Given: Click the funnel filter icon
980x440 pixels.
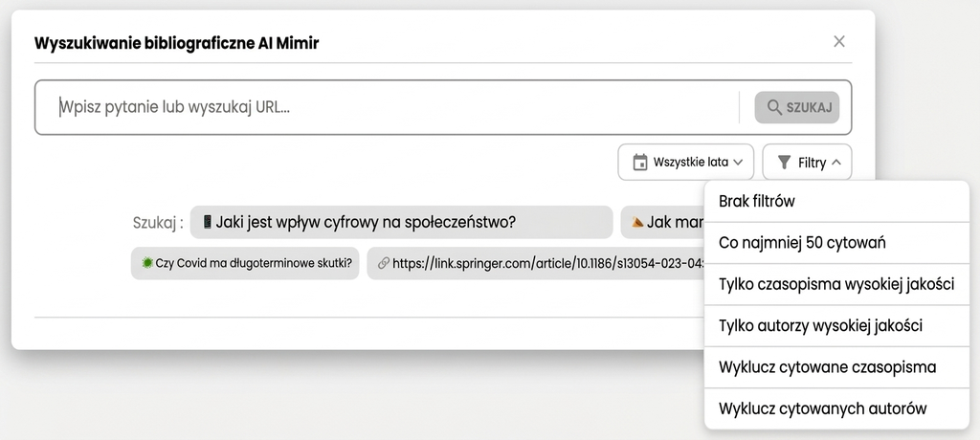Looking at the screenshot, I should (x=784, y=163).
